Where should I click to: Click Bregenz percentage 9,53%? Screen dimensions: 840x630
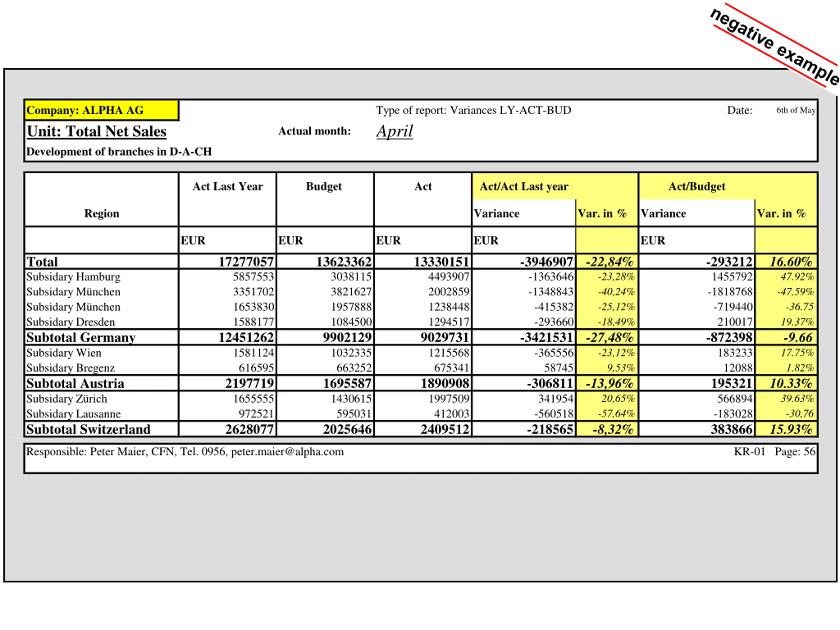click(621, 368)
